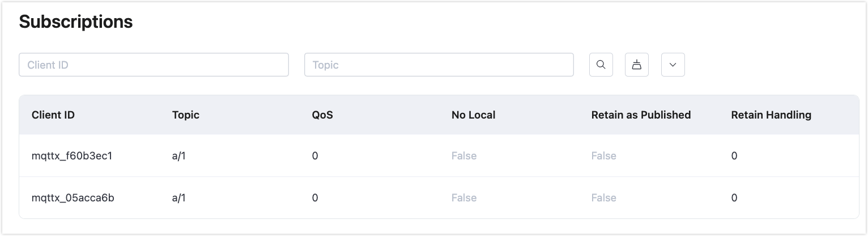Select client mqttx_05acca6b in the table
868x236 pixels.
pos(73,197)
